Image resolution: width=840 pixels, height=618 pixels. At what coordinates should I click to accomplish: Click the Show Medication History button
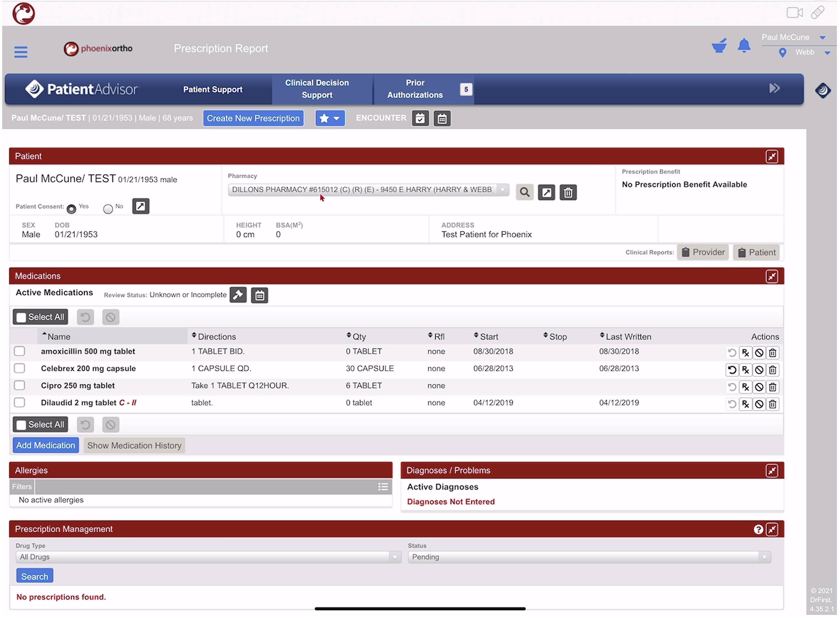134,446
